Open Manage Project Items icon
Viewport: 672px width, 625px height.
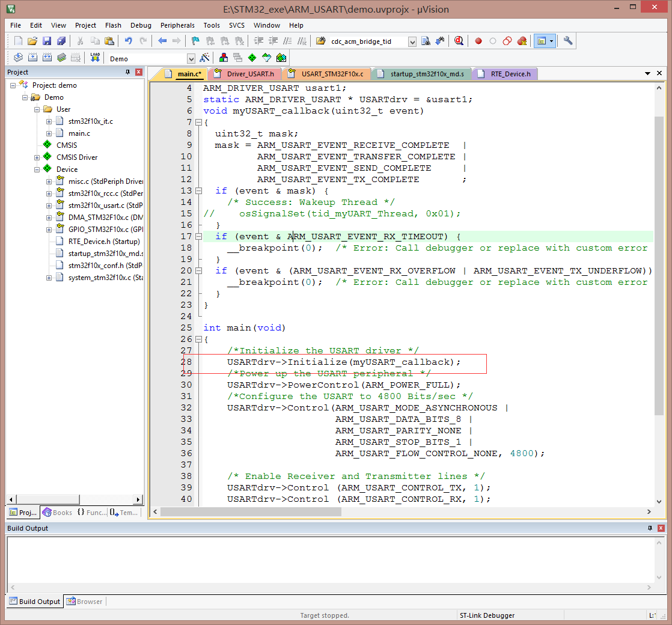(223, 58)
